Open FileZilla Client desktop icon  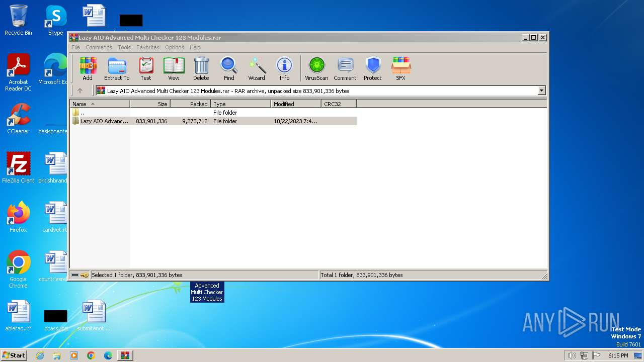[18, 168]
